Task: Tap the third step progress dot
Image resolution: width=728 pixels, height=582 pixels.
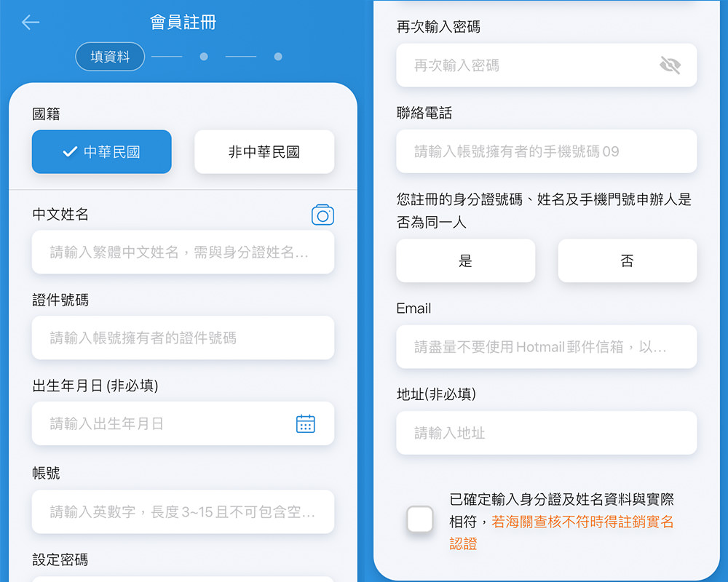Action: (x=277, y=56)
